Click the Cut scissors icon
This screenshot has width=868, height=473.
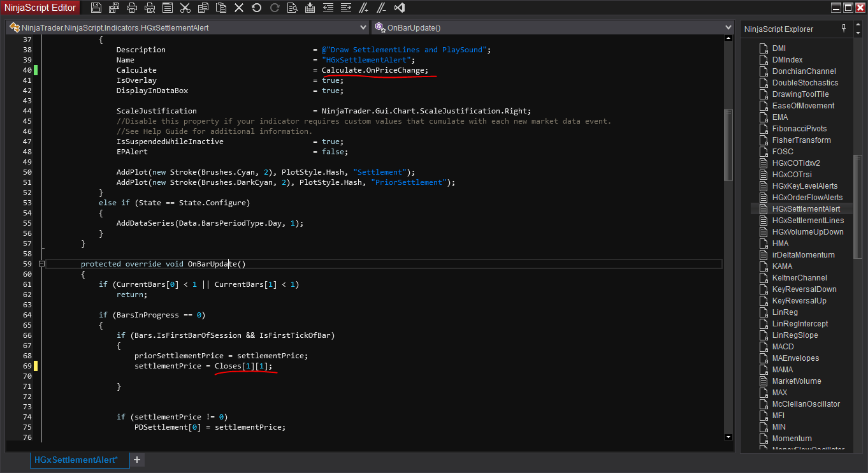(185, 8)
